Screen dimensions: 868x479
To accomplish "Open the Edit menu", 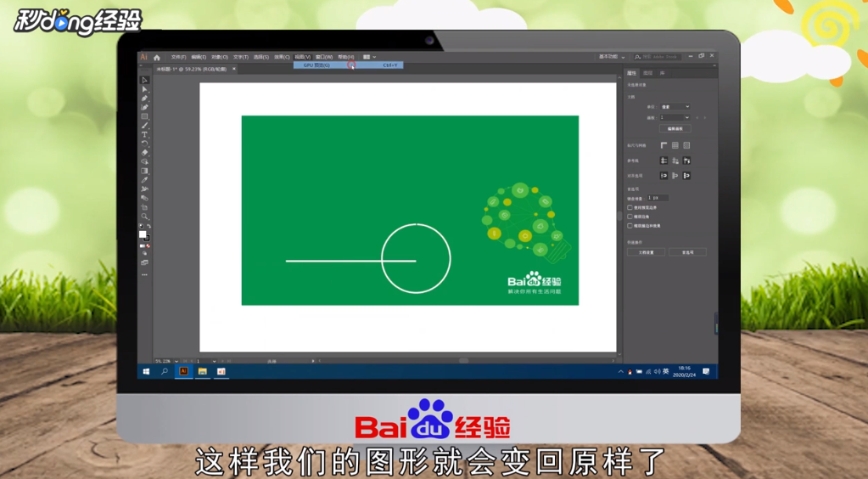I will (199, 57).
